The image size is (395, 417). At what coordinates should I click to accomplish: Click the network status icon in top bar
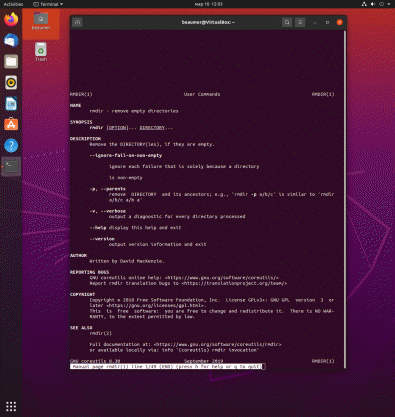(364, 4)
